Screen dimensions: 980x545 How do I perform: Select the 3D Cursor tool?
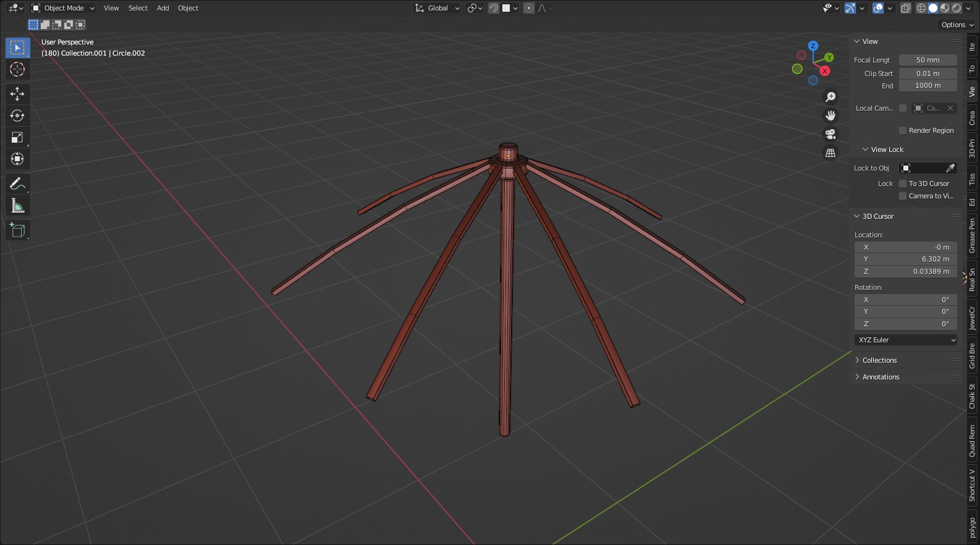(17, 69)
